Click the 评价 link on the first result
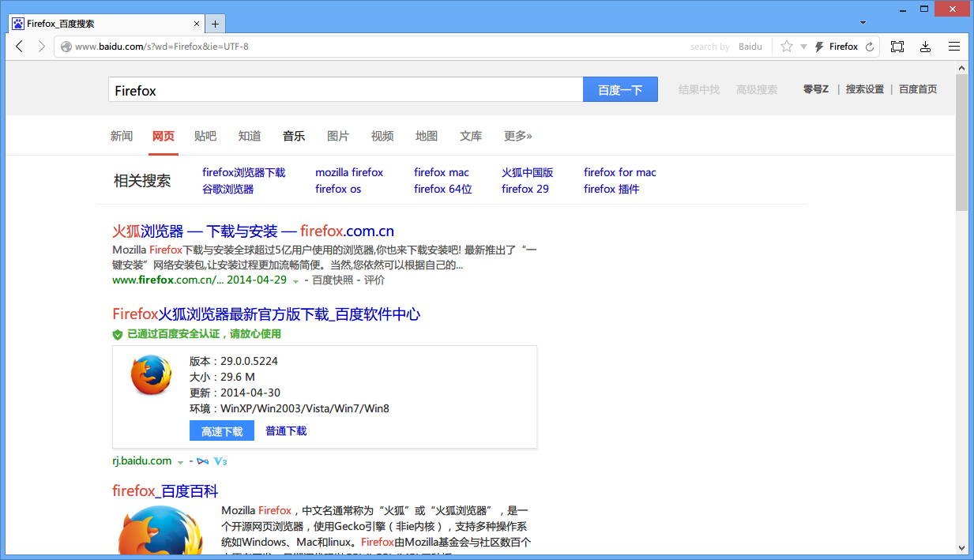 pyautogui.click(x=374, y=280)
